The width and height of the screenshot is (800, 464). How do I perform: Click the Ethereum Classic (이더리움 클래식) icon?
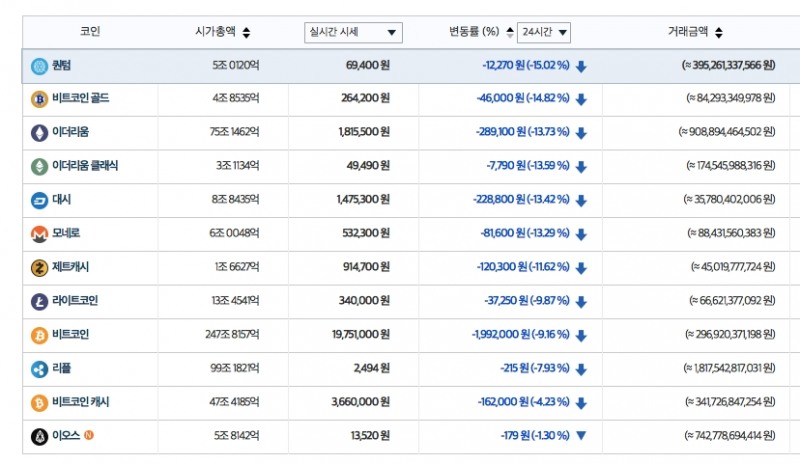tap(39, 166)
